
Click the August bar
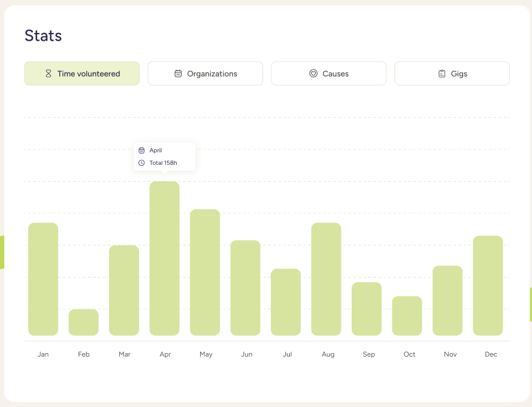click(x=326, y=279)
